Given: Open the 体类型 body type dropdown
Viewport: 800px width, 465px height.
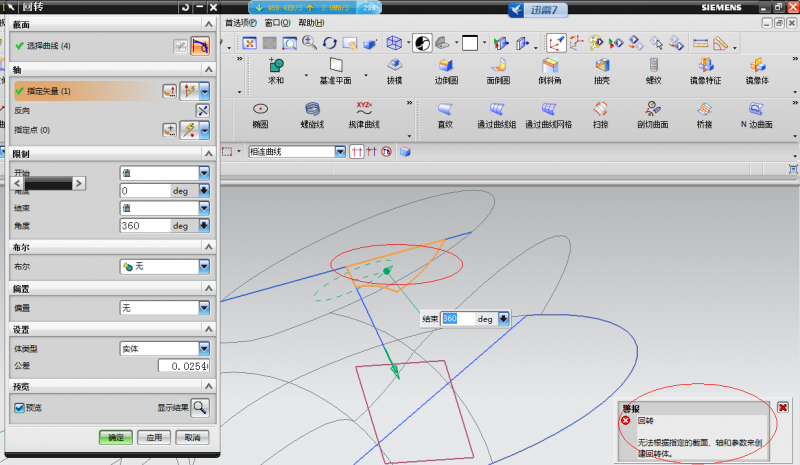Looking at the screenshot, I should [204, 348].
